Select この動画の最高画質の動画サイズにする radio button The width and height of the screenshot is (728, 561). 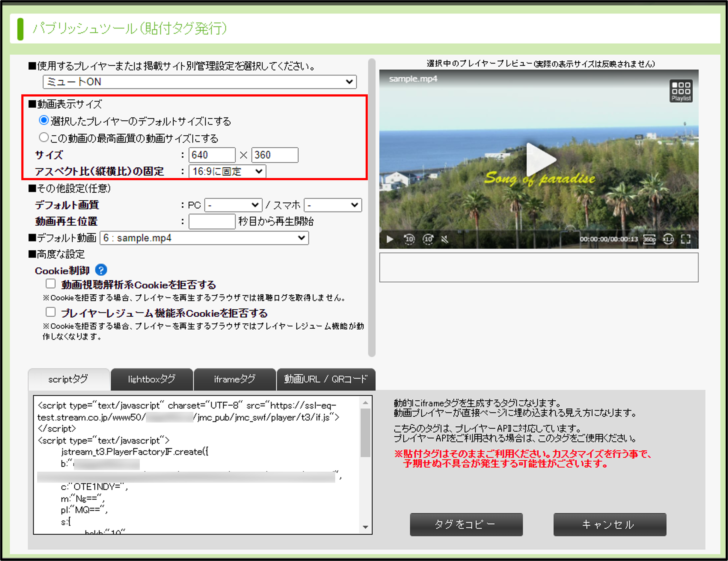(44, 137)
